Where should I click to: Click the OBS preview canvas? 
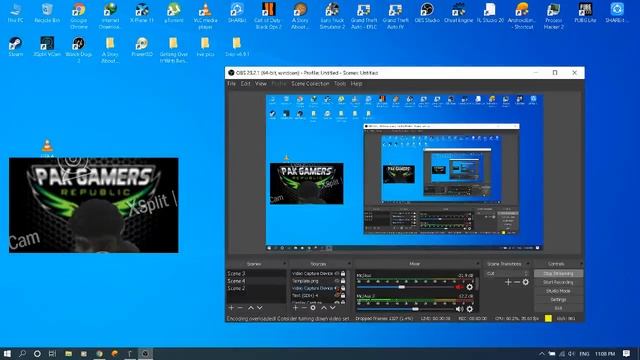(404, 173)
